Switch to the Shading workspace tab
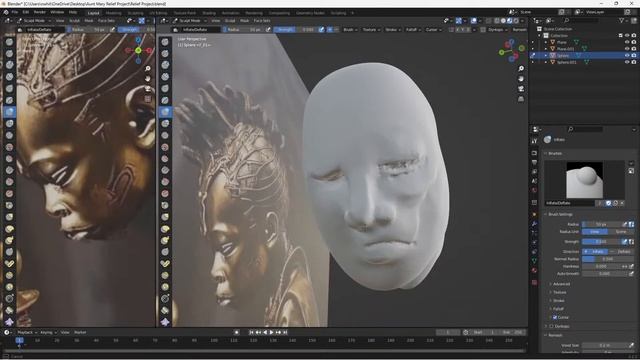640x360 pixels. 209,13
